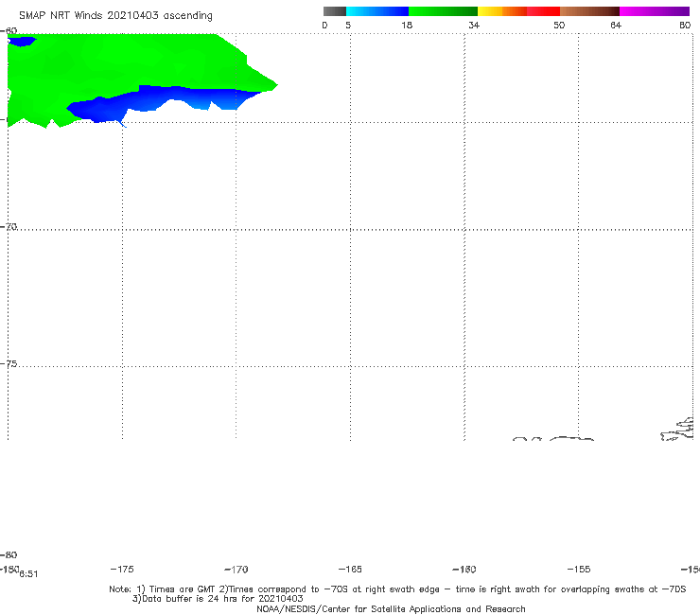Click the swath time stamp '6:51'

(x=28, y=574)
